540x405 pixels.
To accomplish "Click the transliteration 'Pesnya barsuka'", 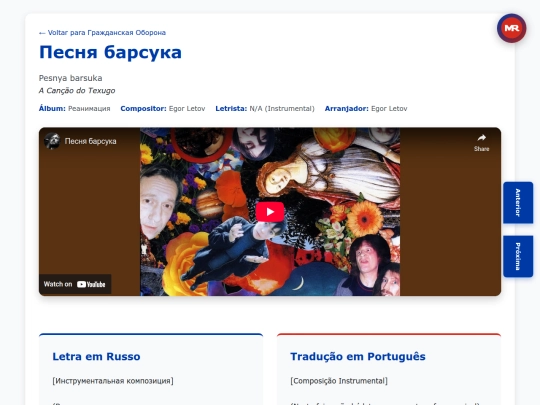I will 71,78.
